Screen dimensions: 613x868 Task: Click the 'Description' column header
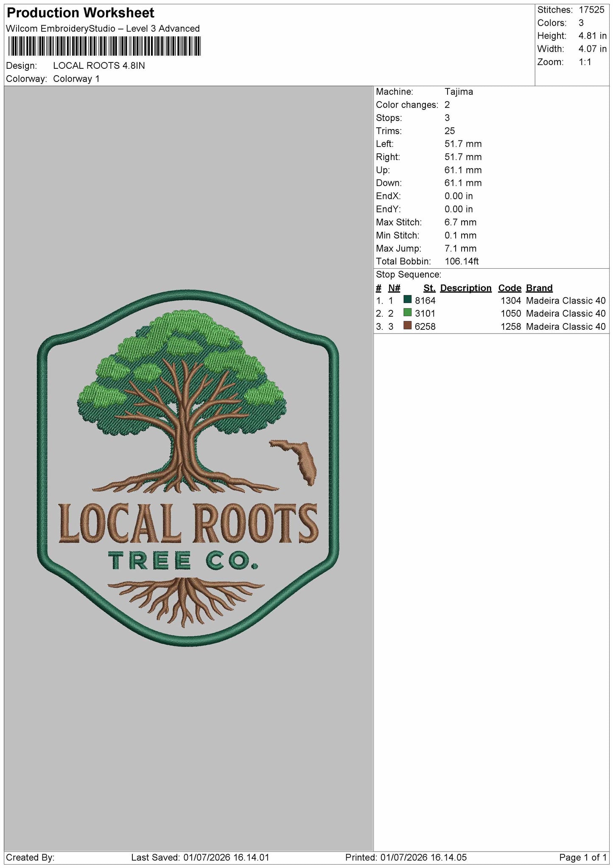pos(466,288)
